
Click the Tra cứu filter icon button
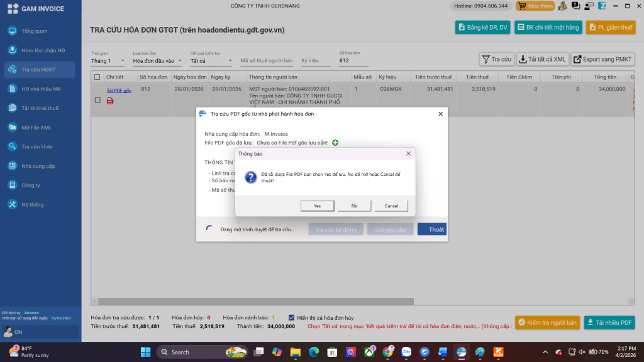click(496, 59)
